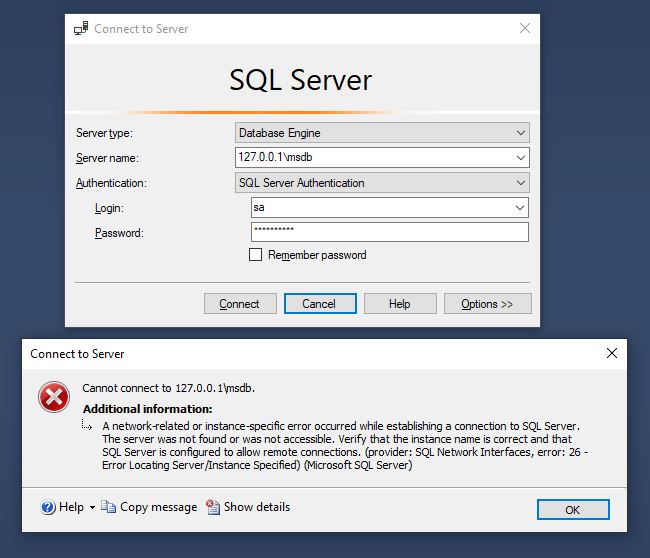Screen dimensions: 650x558
Task: Click the Cancel button
Action: pyautogui.click(x=320, y=304)
